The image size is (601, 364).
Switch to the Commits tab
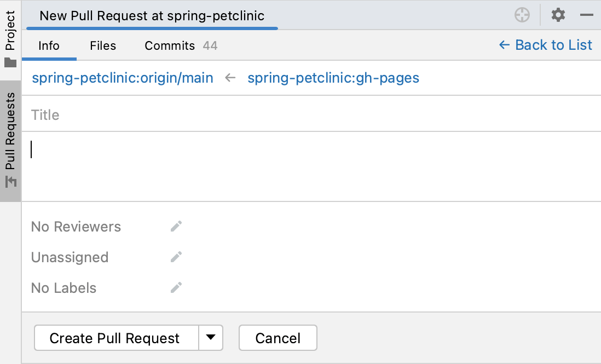coord(169,45)
